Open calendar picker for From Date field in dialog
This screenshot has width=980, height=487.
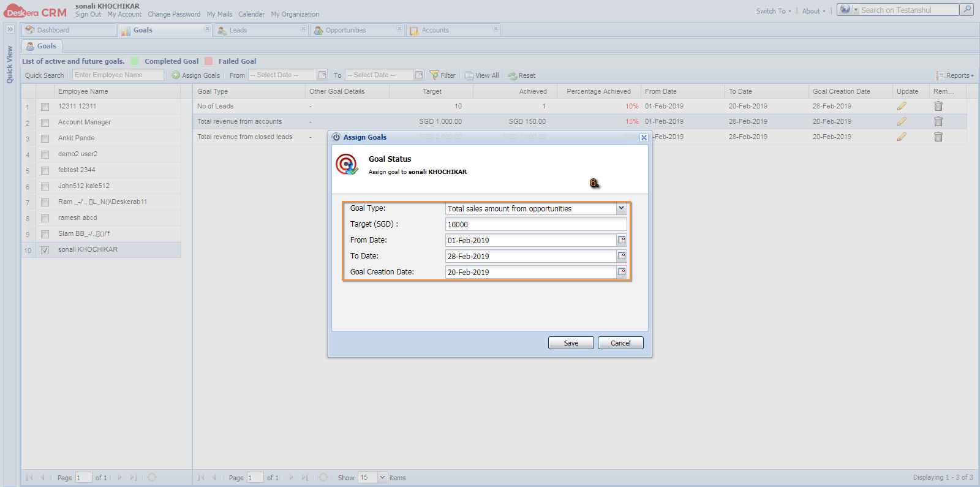(622, 240)
